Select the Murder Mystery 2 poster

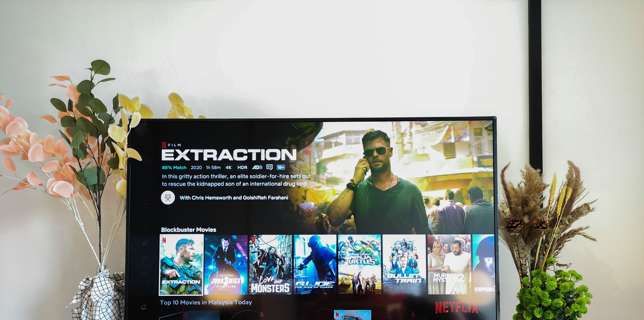[x=449, y=265]
